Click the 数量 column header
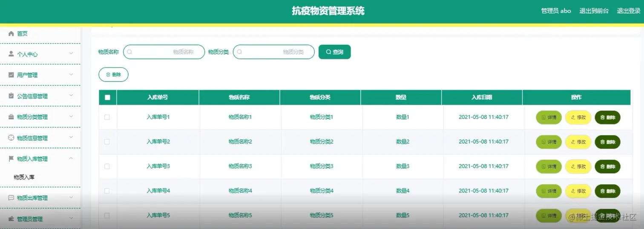Viewport: 644px width, 229px height. pos(401,97)
